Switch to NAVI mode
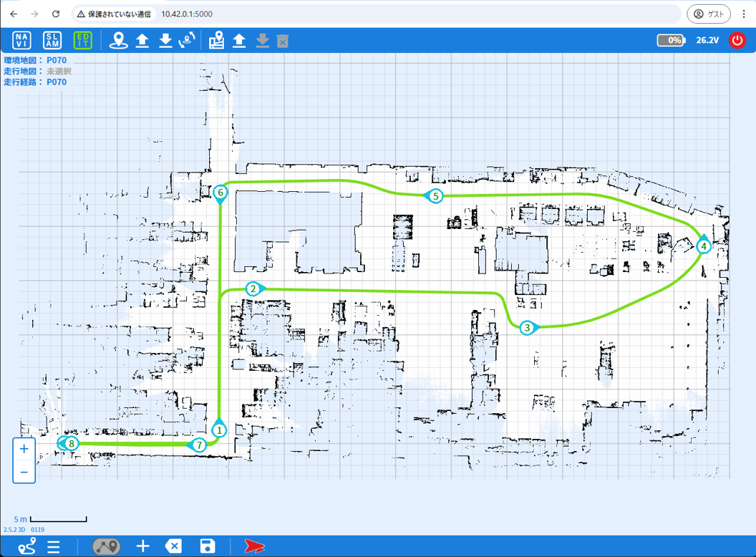This screenshot has width=756, height=557. pyautogui.click(x=22, y=40)
